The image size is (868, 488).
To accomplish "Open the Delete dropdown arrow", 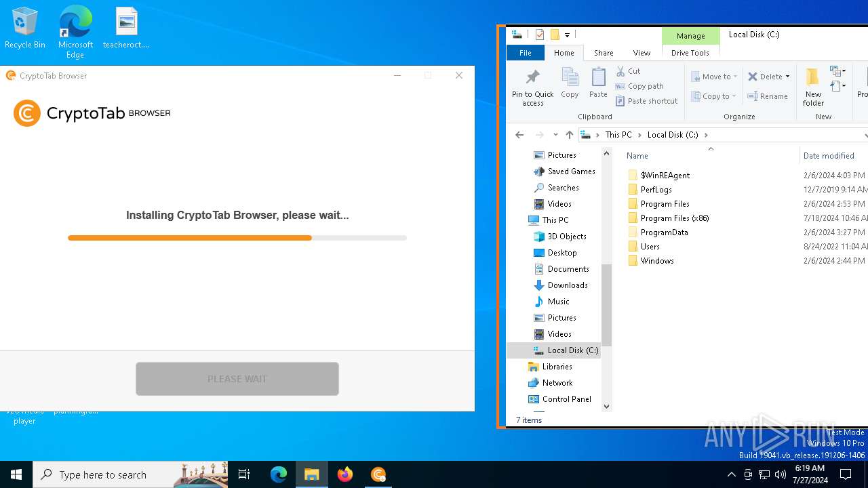I will click(x=787, y=77).
